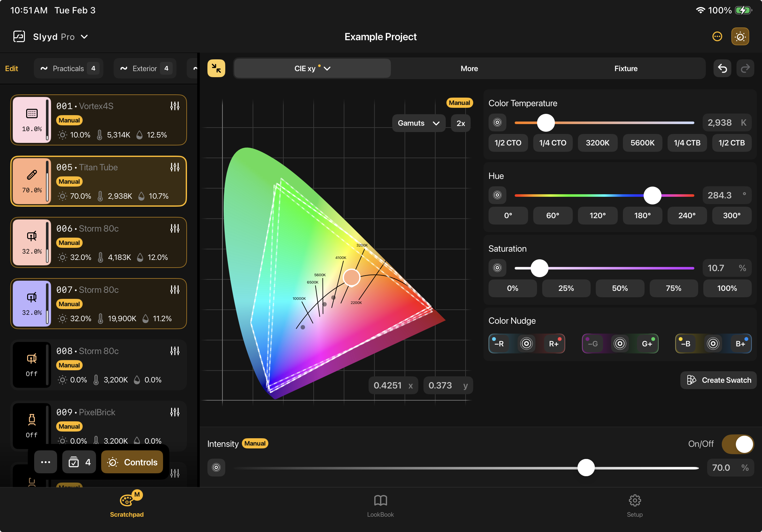Open the LookBook page

(x=380, y=505)
